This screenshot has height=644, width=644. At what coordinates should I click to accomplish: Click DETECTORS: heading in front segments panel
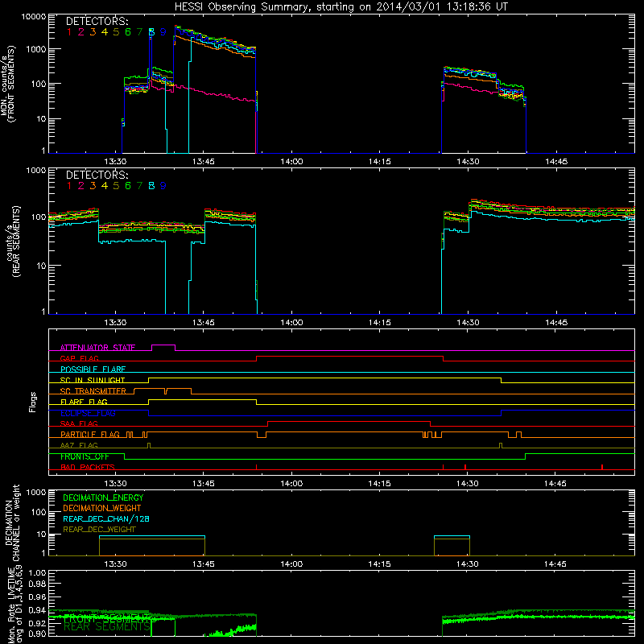(97, 21)
